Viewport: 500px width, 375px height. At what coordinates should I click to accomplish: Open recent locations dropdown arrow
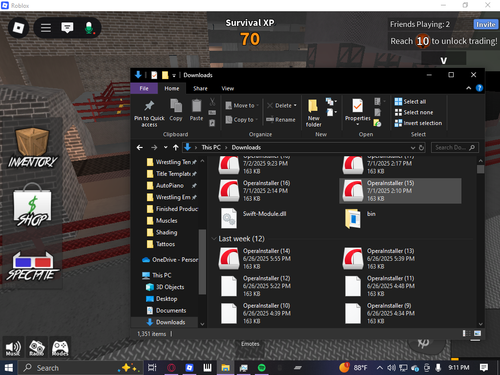click(165, 147)
